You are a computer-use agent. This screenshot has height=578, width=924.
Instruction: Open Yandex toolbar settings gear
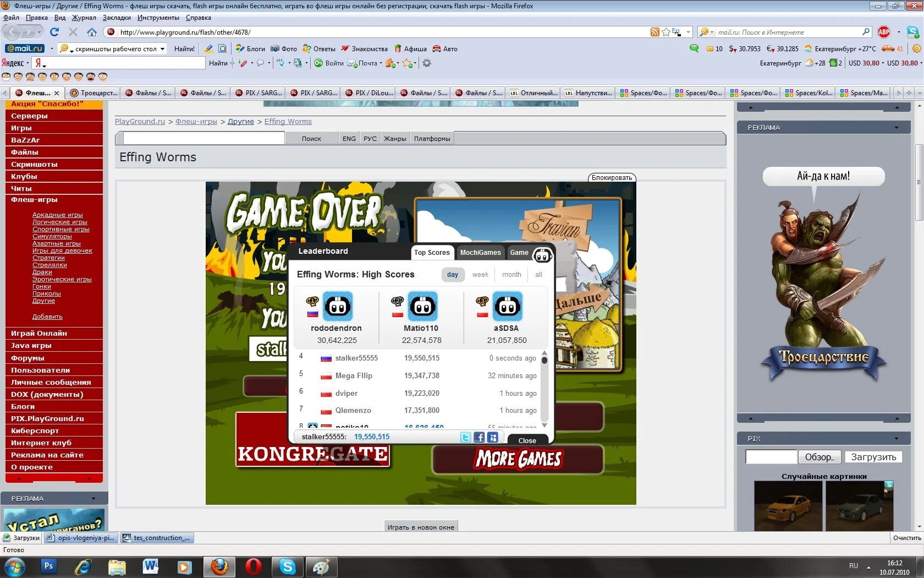[x=426, y=63]
